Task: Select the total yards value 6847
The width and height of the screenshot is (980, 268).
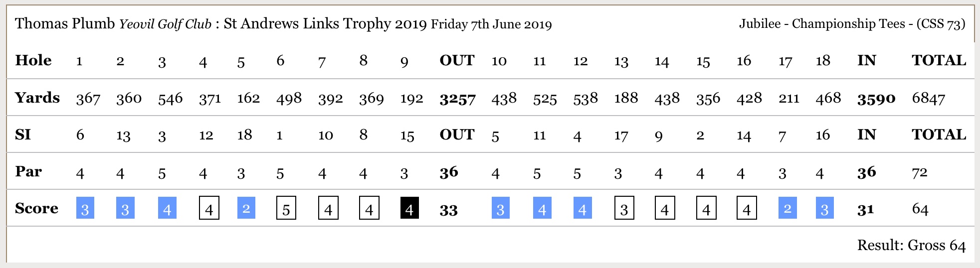Action: pyautogui.click(x=928, y=98)
